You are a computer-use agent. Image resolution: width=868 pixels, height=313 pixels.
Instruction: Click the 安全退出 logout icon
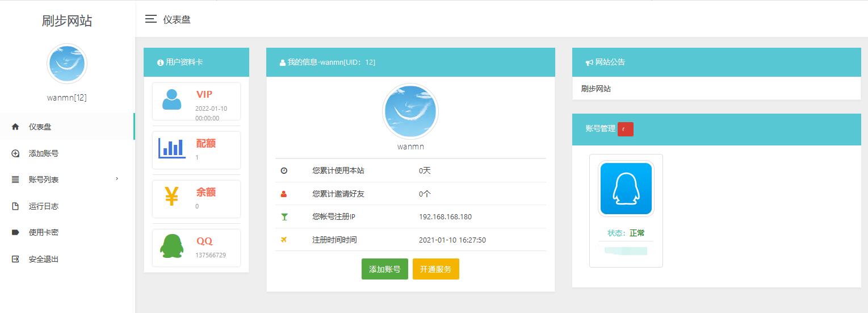point(15,259)
